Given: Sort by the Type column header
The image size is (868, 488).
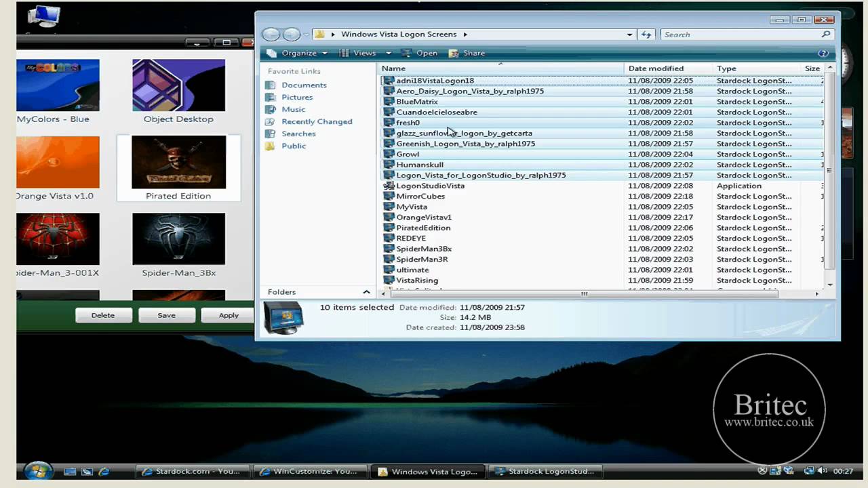Looking at the screenshot, I should [757, 68].
